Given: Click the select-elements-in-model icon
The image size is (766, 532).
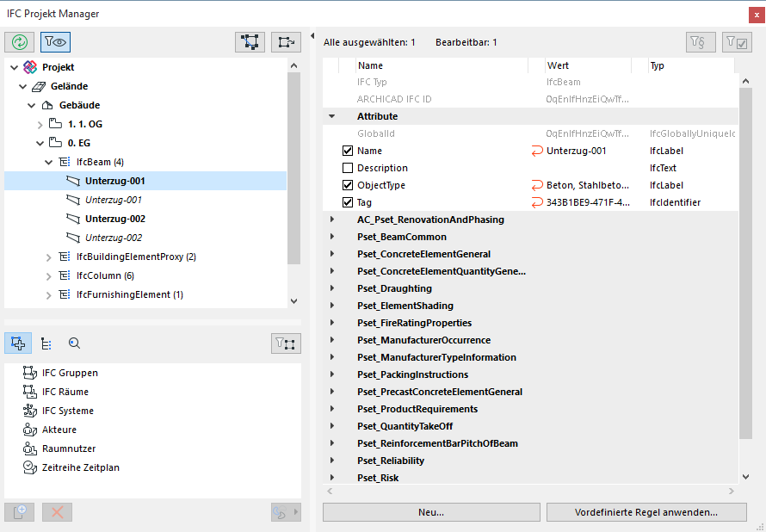Looking at the screenshot, I should (x=250, y=41).
